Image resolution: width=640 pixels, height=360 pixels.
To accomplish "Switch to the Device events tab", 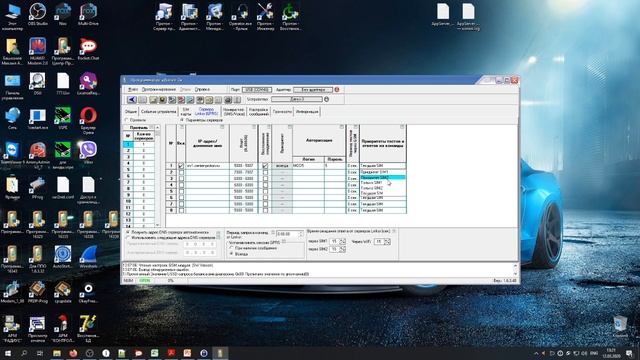I will (x=158, y=111).
